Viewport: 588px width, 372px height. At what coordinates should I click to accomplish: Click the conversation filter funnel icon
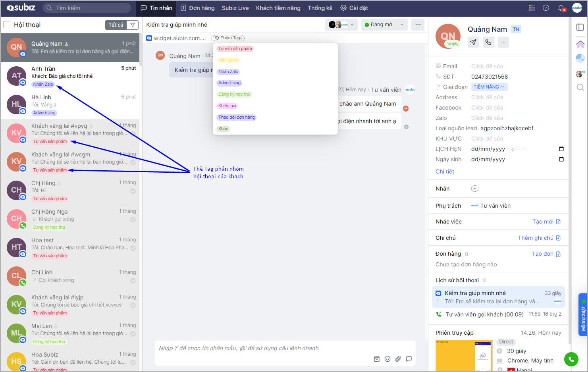[133, 25]
